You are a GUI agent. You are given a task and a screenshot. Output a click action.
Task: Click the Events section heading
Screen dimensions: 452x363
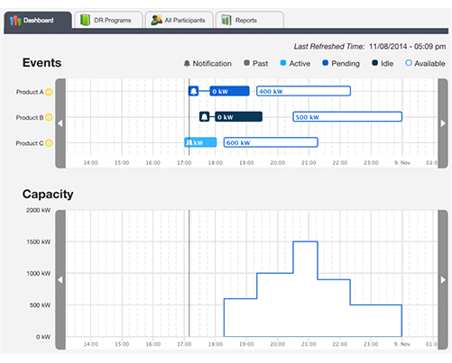tap(42, 63)
